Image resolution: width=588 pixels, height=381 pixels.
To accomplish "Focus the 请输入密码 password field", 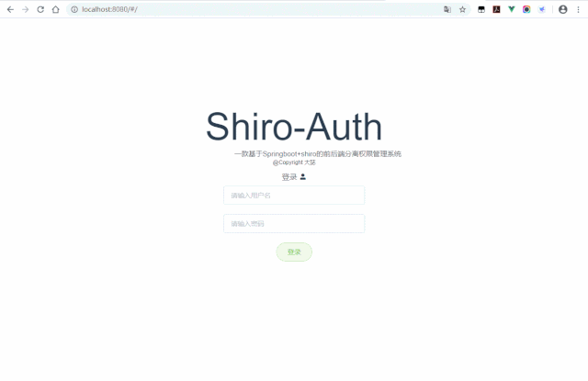I will 294,224.
